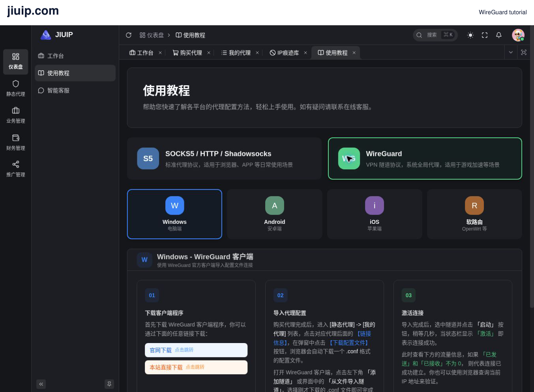Close the 我的代理 tab
Viewport: 534px width, 392px height.
coord(257,53)
